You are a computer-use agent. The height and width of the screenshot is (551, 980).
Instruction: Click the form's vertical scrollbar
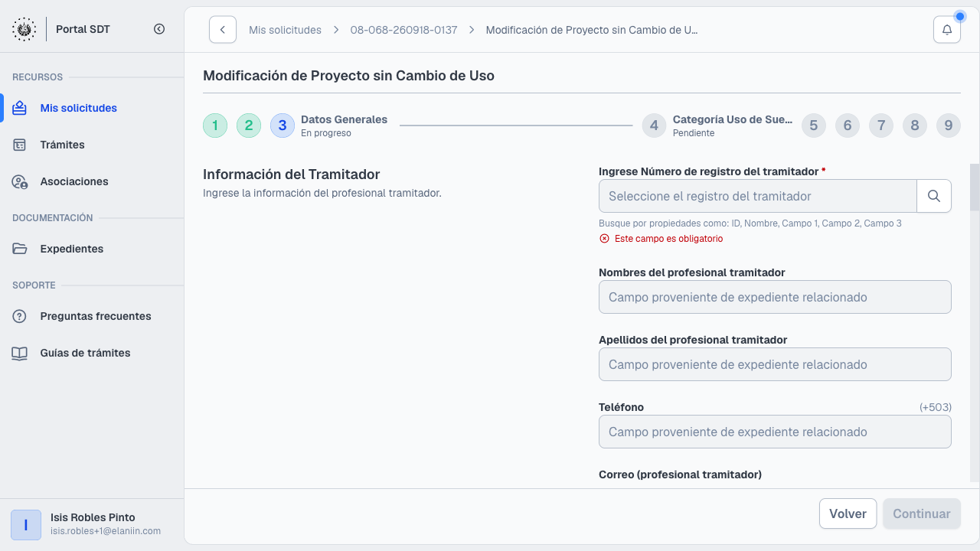[x=975, y=187]
